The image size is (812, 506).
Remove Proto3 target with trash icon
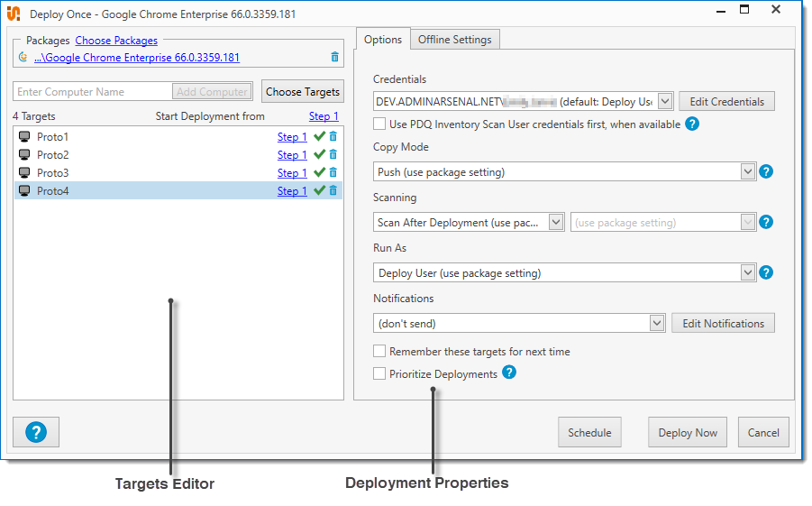coord(333,173)
